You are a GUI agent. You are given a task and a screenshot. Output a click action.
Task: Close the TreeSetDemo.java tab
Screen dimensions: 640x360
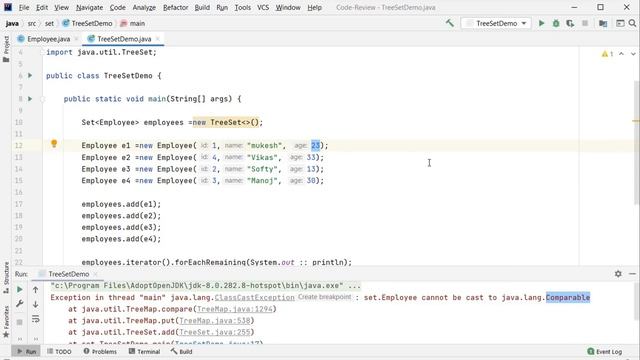coord(158,39)
